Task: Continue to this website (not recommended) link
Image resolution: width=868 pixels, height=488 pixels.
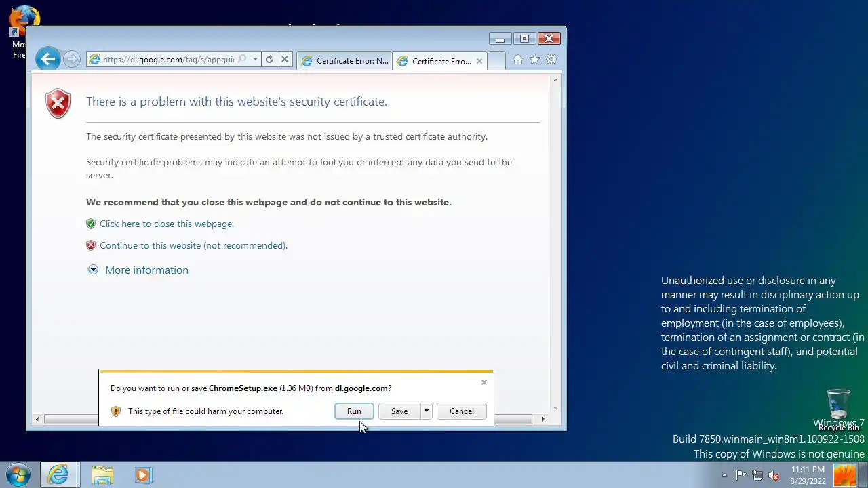Action: click(193, 245)
